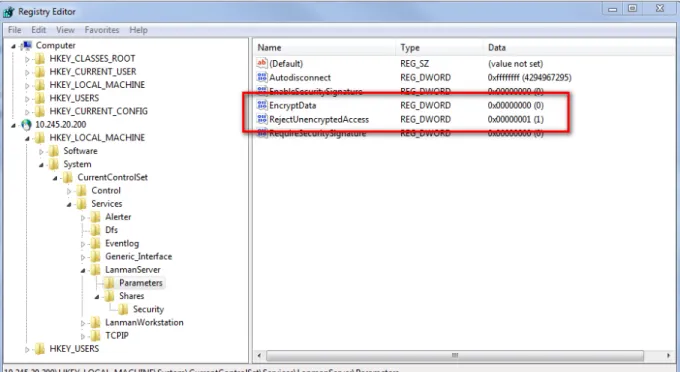Select the Parameters key in the tree
Screen dimensions: 680x372
coord(141,283)
